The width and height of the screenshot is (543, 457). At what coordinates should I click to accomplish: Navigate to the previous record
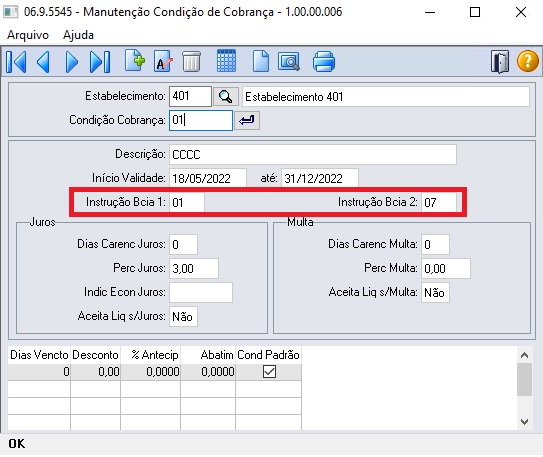(44, 62)
